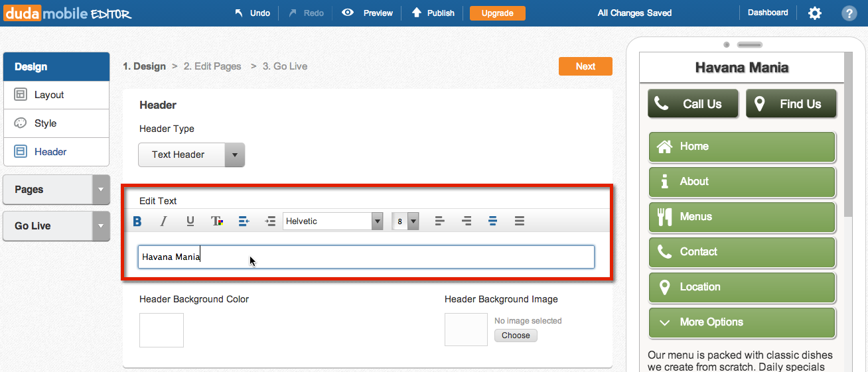This screenshot has width=868, height=372.
Task: Click the 1. Design breadcrumb step
Action: pyautogui.click(x=144, y=66)
